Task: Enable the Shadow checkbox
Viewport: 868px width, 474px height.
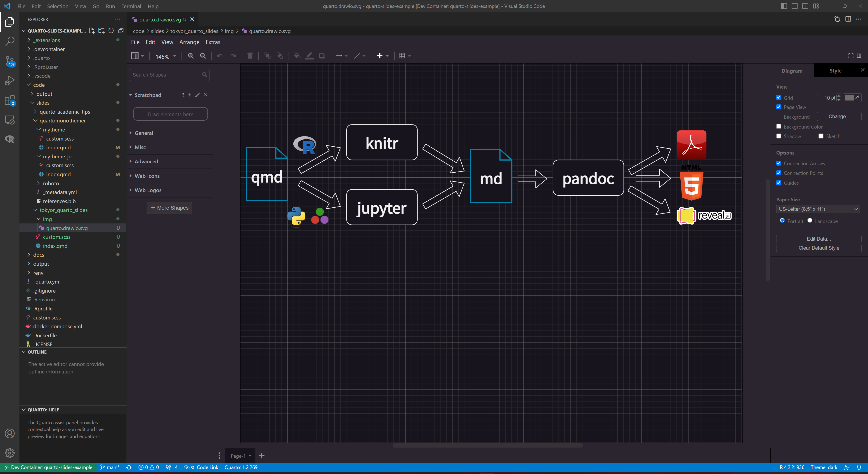Action: click(779, 136)
